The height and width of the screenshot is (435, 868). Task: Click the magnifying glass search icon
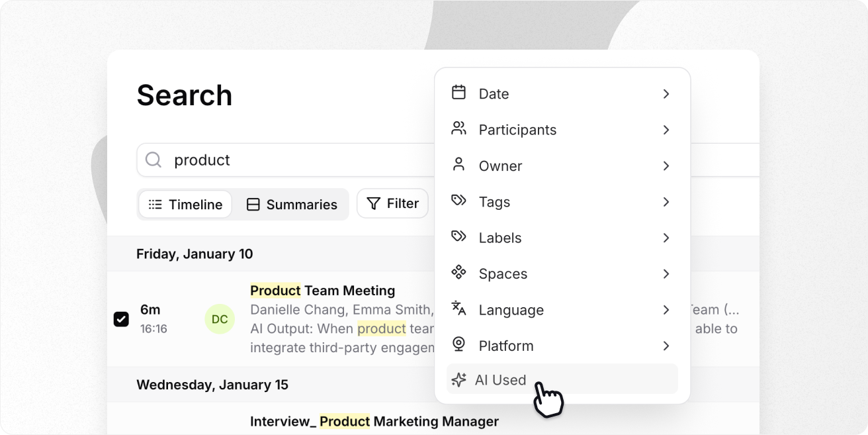153,160
